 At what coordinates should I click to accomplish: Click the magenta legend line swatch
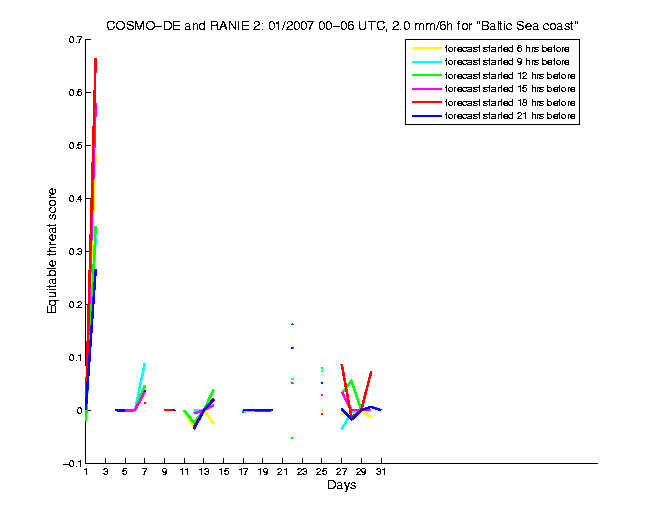pyautogui.click(x=427, y=89)
